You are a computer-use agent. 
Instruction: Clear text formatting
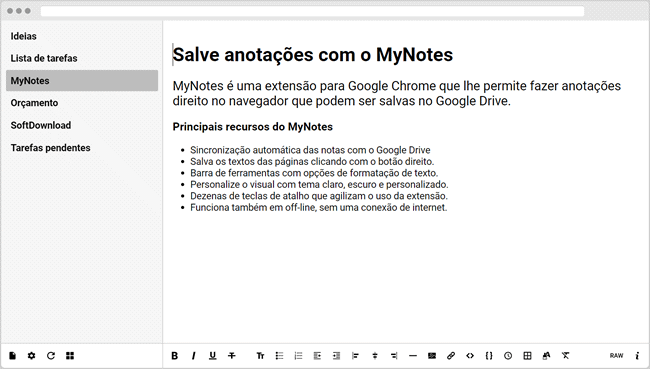(x=565, y=356)
